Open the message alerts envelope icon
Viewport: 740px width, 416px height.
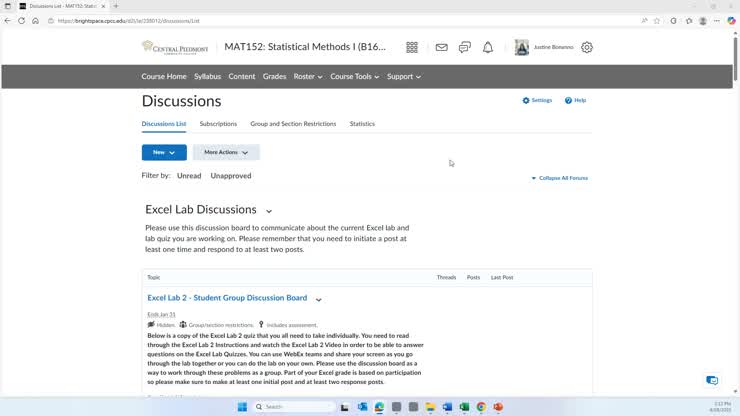441,47
